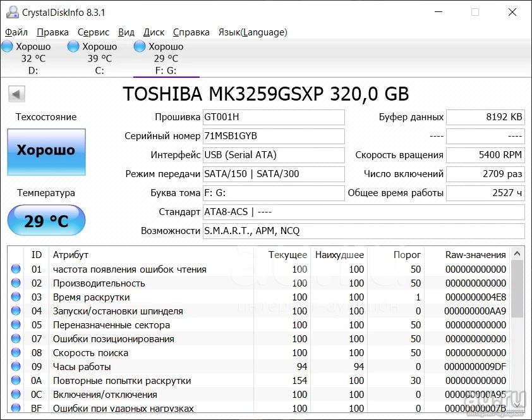Click the Возможности field S.M.A.R.T., APM, NCQ
The width and height of the screenshot is (532, 420).
click(364, 232)
